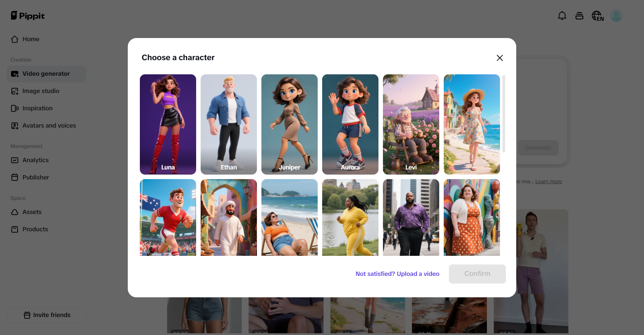Click the Analytics chart icon

click(15, 160)
